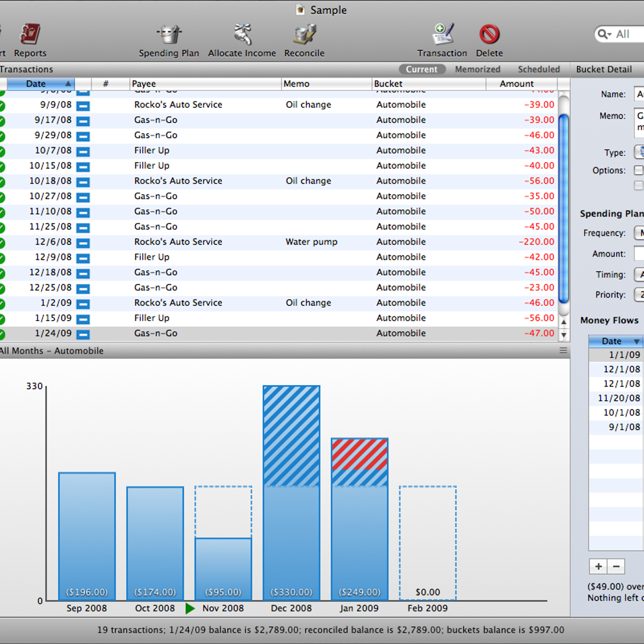Toggle reconciled check on 12/9/08 row
Screen dimensions: 644x644
pos(2,258)
